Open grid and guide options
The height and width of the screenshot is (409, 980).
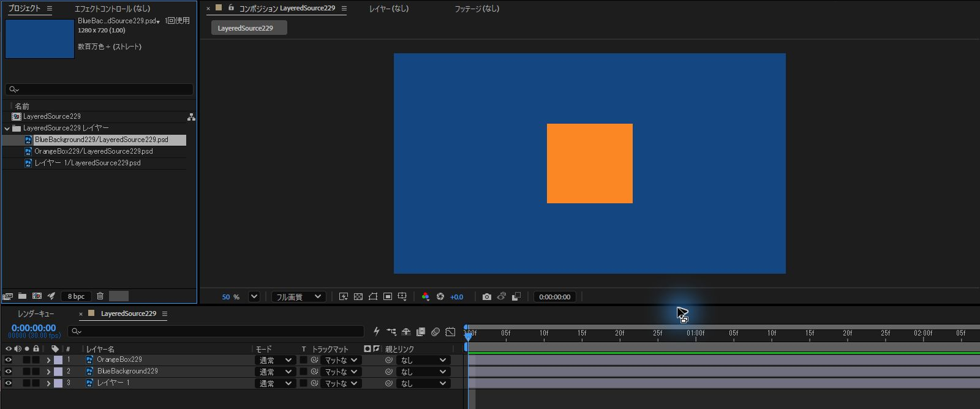coord(402,297)
